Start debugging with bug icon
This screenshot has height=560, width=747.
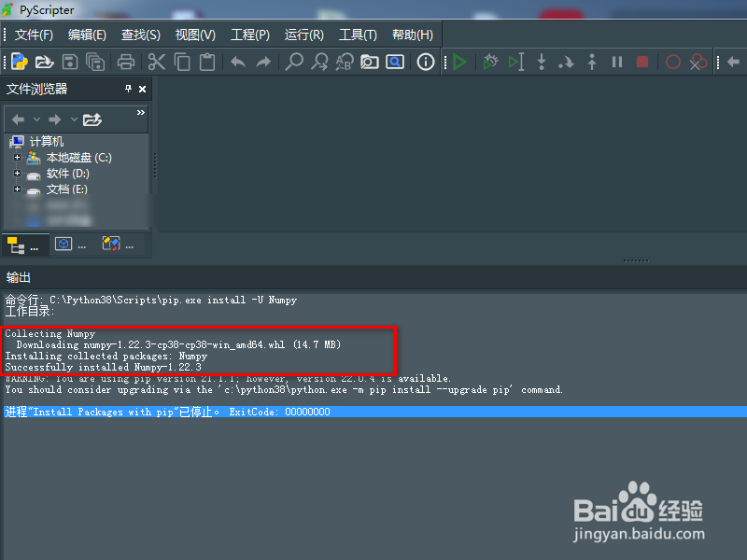tap(490, 62)
